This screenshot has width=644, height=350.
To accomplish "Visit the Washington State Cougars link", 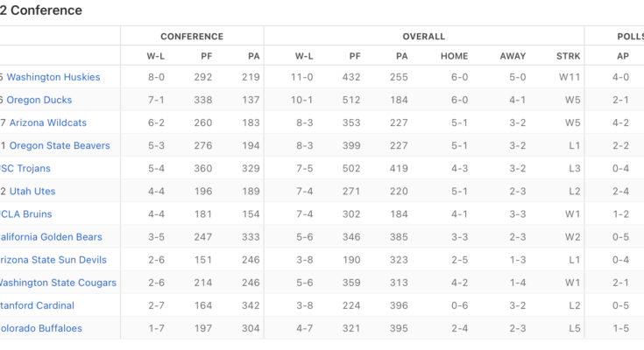I will [57, 283].
